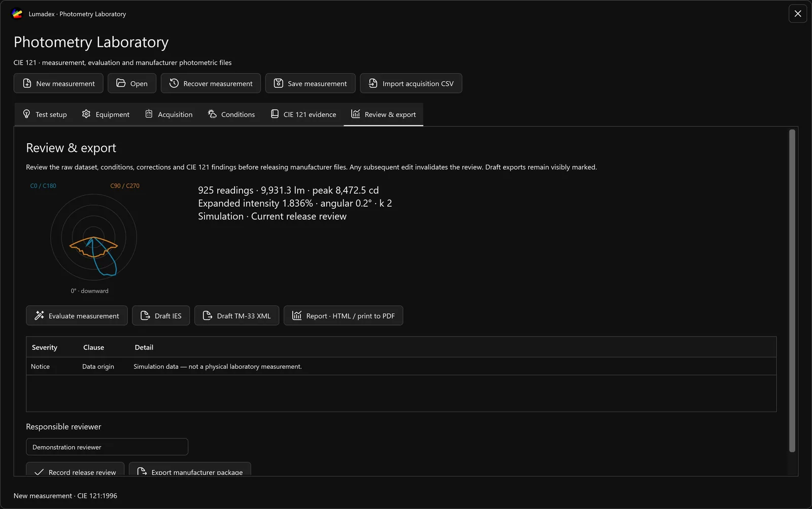This screenshot has height=509, width=812.
Task: Click the New measurement document icon
Action: coord(27,83)
